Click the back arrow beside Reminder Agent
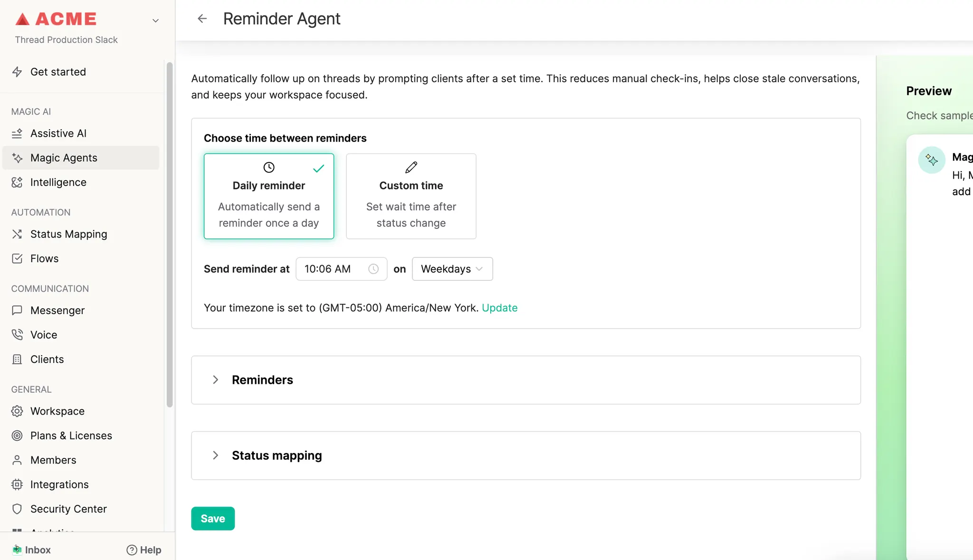The height and width of the screenshot is (560, 973). tap(202, 19)
